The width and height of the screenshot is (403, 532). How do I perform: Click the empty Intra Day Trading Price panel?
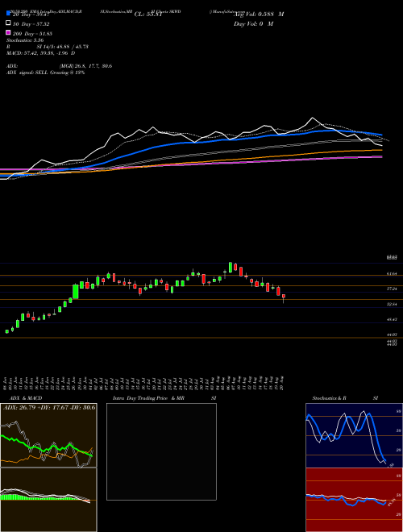point(161,451)
